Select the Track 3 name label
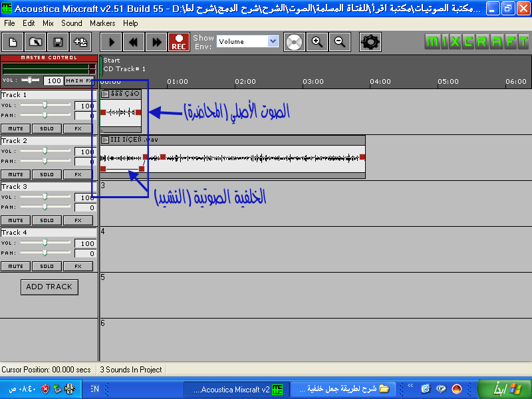 tap(49, 186)
